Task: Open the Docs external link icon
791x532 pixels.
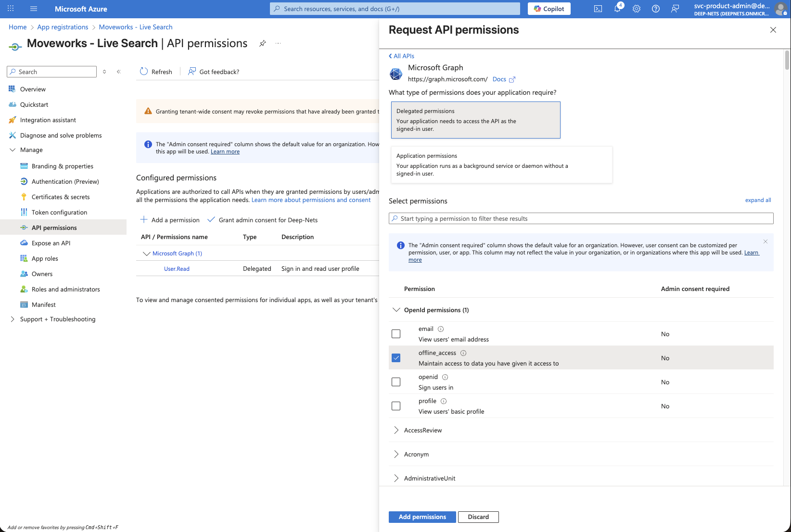Action: coord(512,79)
